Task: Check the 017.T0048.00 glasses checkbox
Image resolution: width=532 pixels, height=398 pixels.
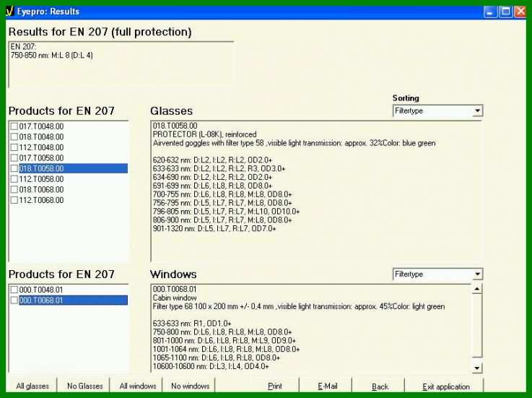Action: point(14,126)
